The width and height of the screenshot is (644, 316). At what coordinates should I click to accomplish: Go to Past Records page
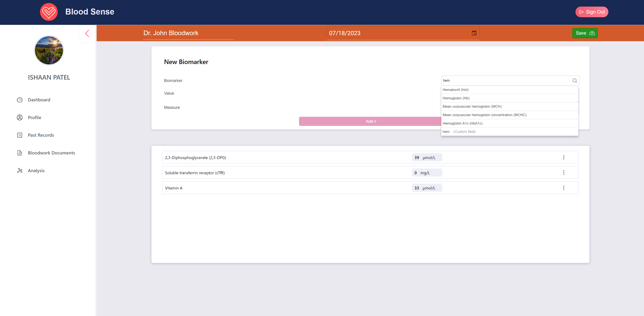pyautogui.click(x=41, y=135)
